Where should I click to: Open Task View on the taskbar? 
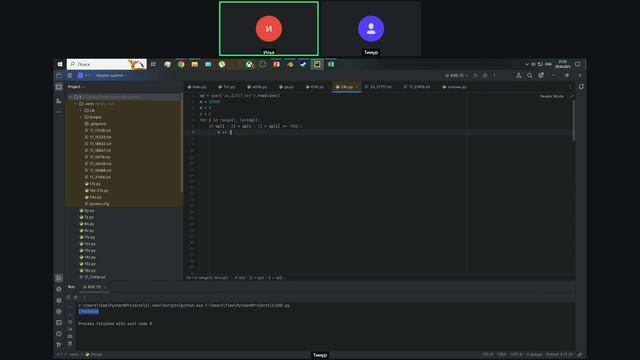[153, 64]
